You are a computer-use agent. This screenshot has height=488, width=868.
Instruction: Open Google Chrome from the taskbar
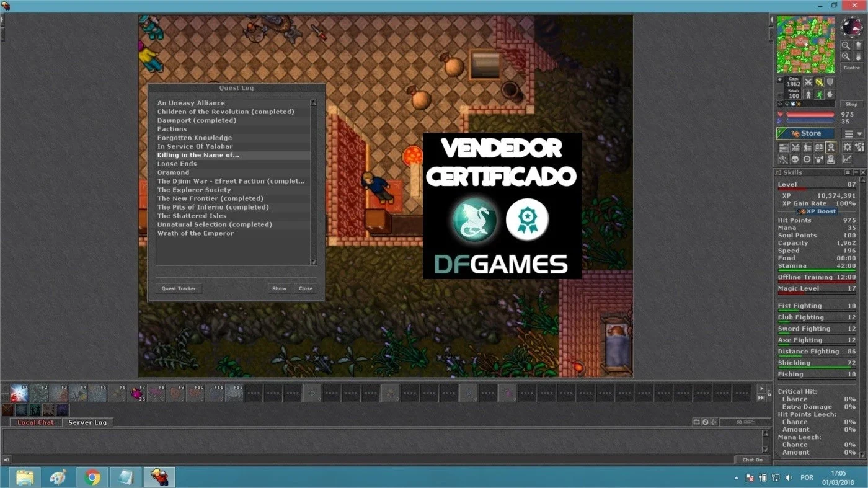click(92, 477)
